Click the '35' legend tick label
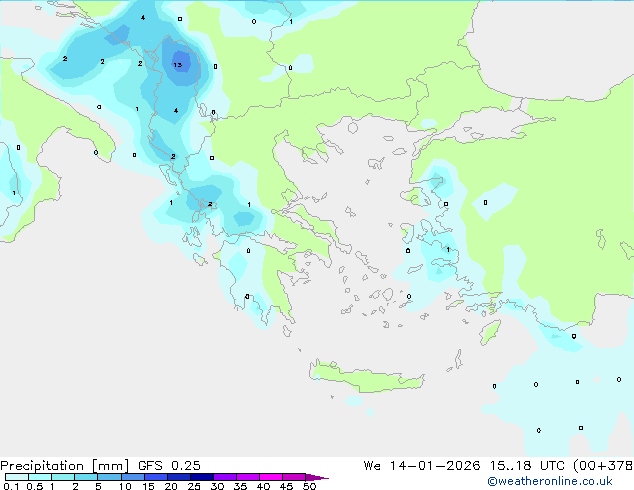The height and width of the screenshot is (490, 634). pos(240,486)
